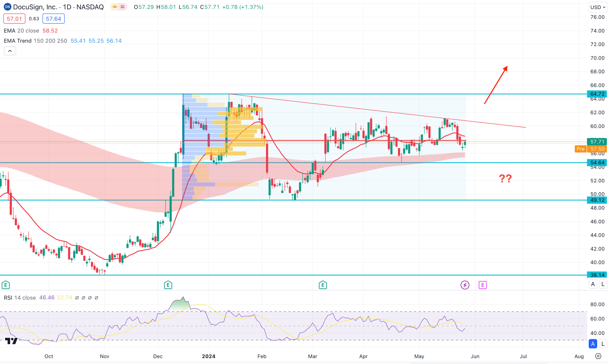Screen dimensions: 609x364
Task: Click the RSI moving average value 52.74
Action: 65,298
